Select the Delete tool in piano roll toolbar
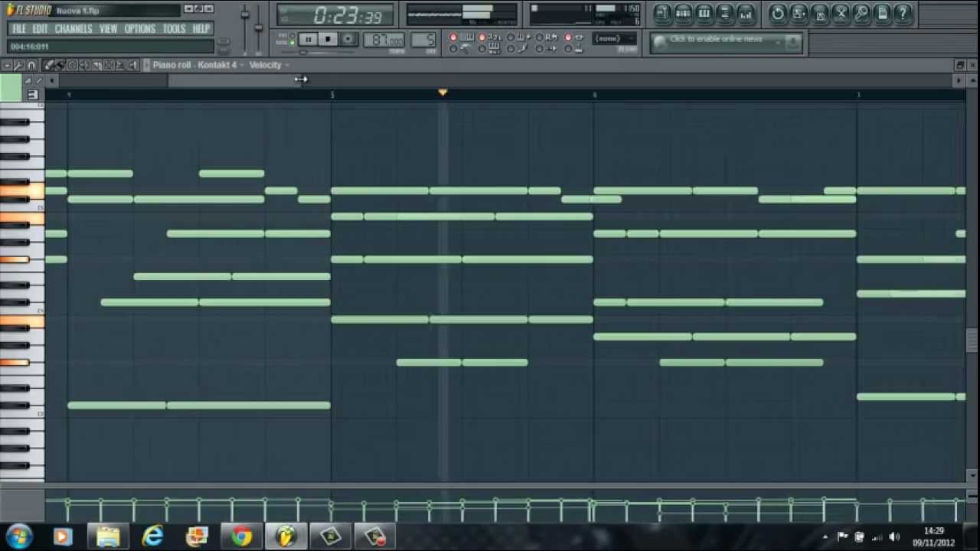 click(72, 65)
